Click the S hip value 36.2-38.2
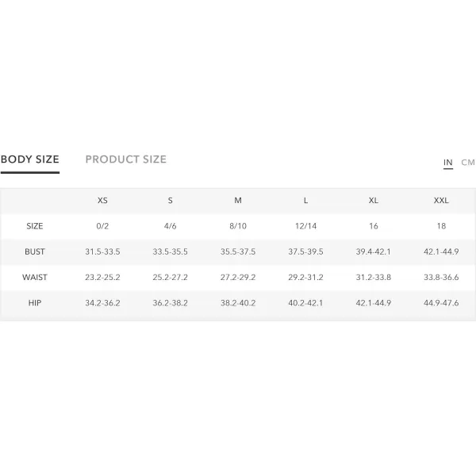The image size is (476, 476). [x=171, y=303]
